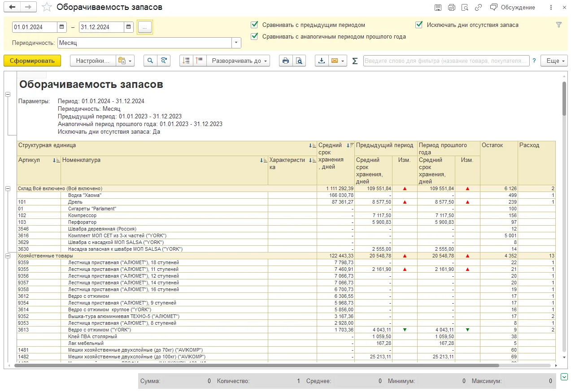
Task: Open calendar for start date 01.01.2024
Action: click(x=62, y=27)
